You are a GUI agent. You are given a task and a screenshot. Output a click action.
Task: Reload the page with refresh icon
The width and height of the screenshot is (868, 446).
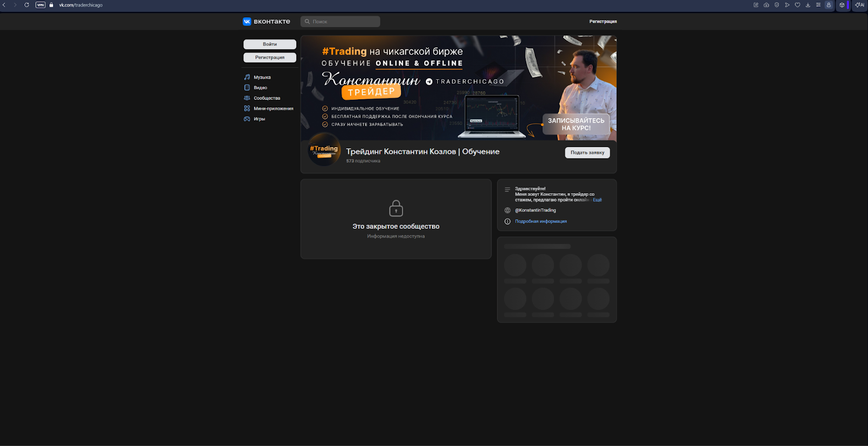27,5
